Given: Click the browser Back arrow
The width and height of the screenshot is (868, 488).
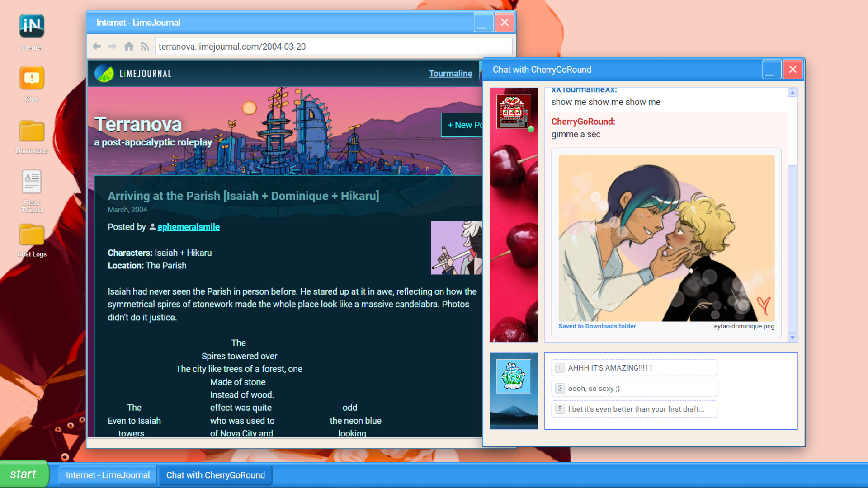Looking at the screenshot, I should [x=97, y=46].
